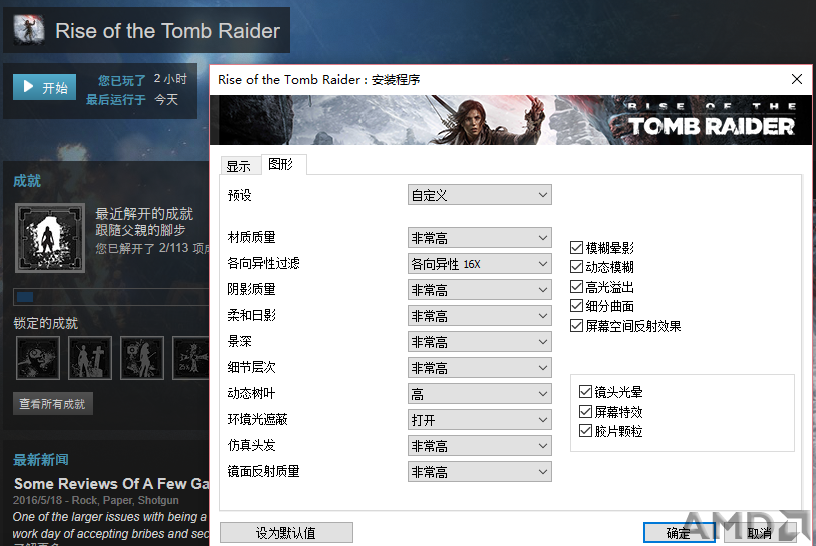Select the first locked achievement icon
The height and width of the screenshot is (546, 816).
pyautogui.click(x=38, y=358)
